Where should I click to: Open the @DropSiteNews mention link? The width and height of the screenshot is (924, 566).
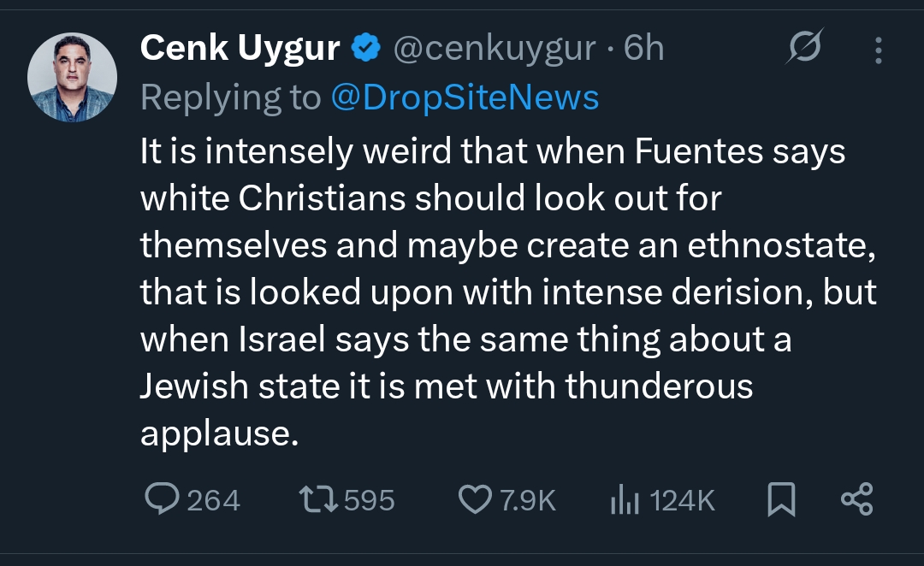465,97
